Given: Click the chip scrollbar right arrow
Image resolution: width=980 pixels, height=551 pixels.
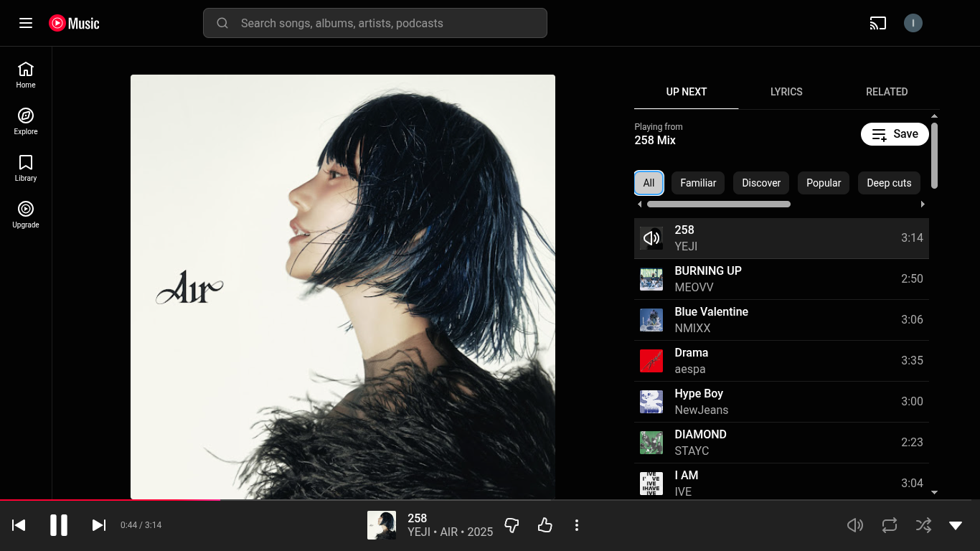Looking at the screenshot, I should point(923,204).
